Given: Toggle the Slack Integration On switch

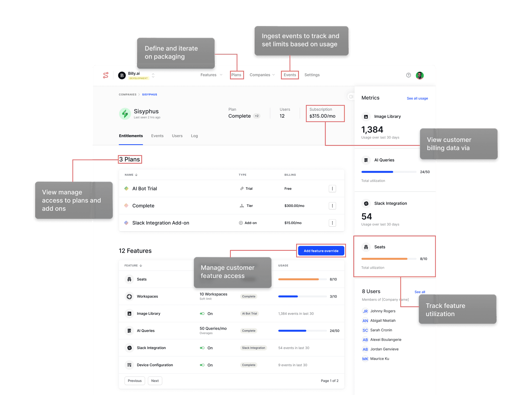Looking at the screenshot, I should pyautogui.click(x=202, y=348).
